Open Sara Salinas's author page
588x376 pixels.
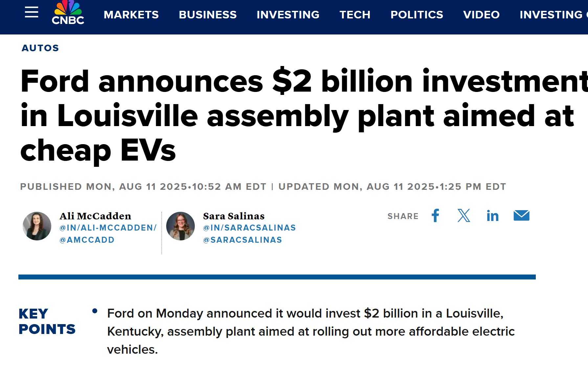tap(234, 216)
